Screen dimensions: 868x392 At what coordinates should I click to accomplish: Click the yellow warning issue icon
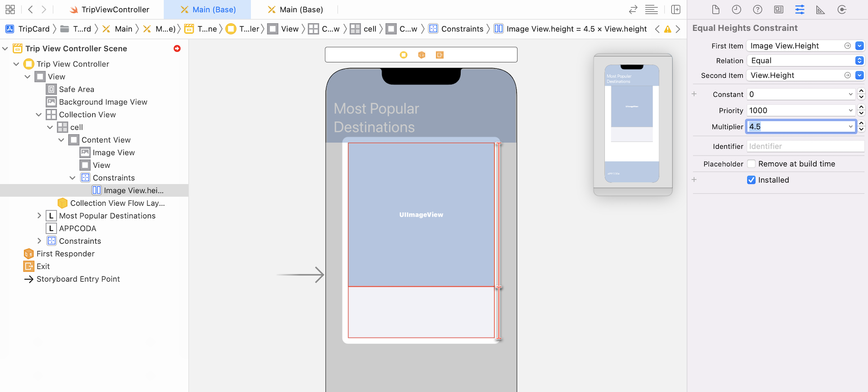click(x=667, y=29)
